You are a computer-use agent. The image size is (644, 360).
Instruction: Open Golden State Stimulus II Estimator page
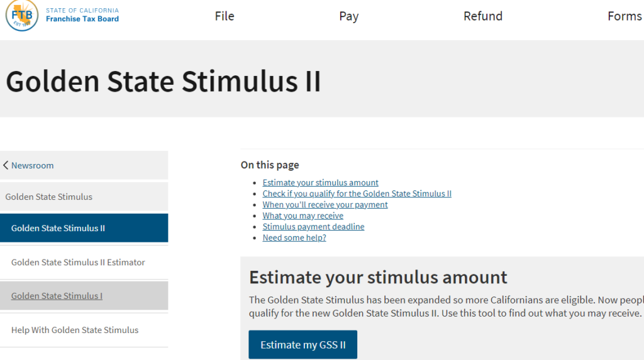click(x=78, y=262)
